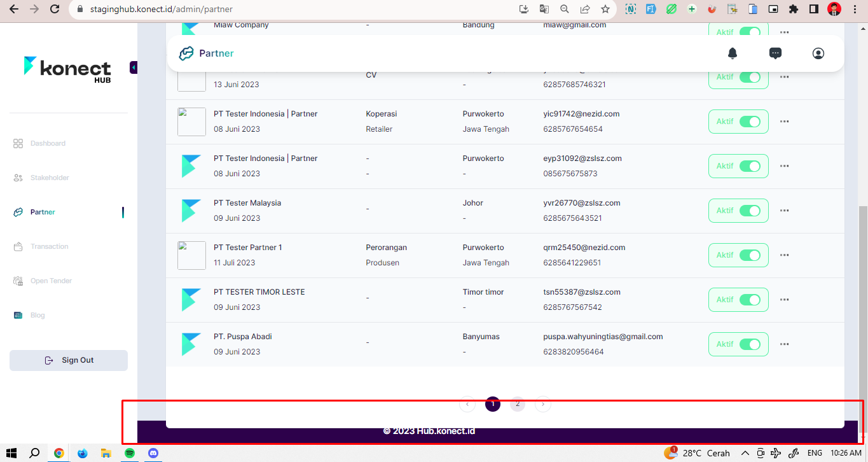This screenshot has width=868, height=462.
Task: Click the Open Tender icon in sidebar
Action: [18, 281]
